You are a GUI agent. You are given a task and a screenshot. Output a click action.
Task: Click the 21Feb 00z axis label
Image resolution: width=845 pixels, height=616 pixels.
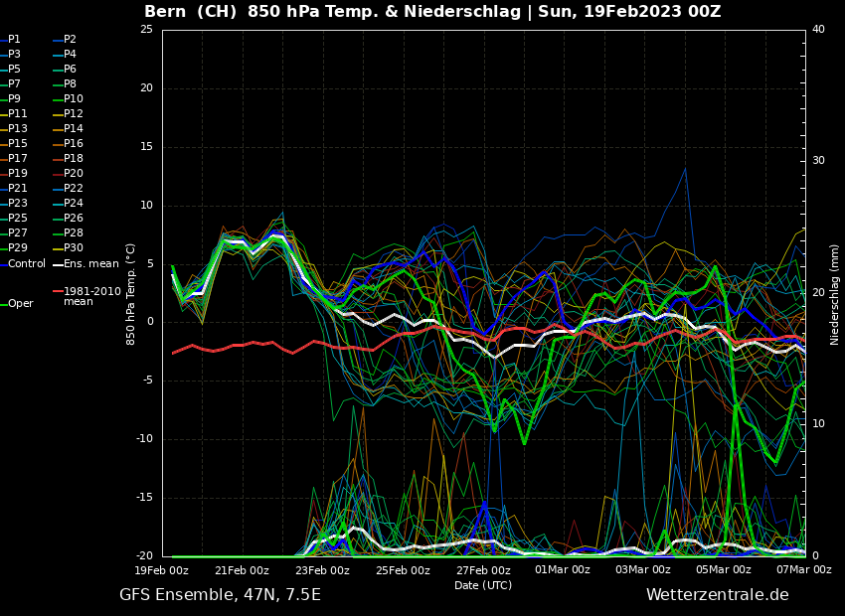tap(243, 570)
